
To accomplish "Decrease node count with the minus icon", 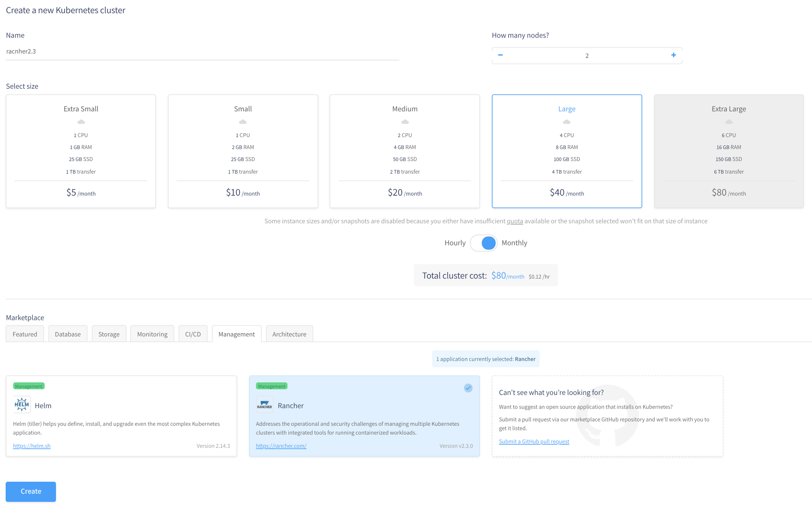I will point(501,54).
